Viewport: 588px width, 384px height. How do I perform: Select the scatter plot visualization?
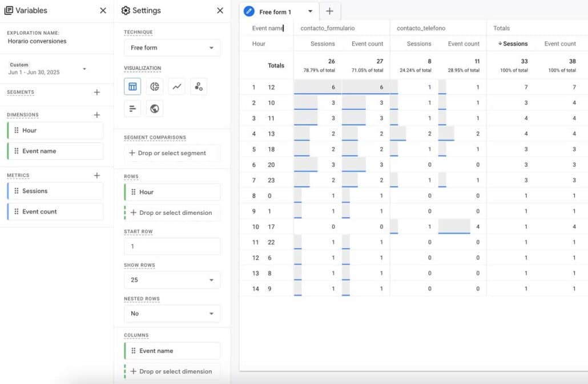click(199, 87)
